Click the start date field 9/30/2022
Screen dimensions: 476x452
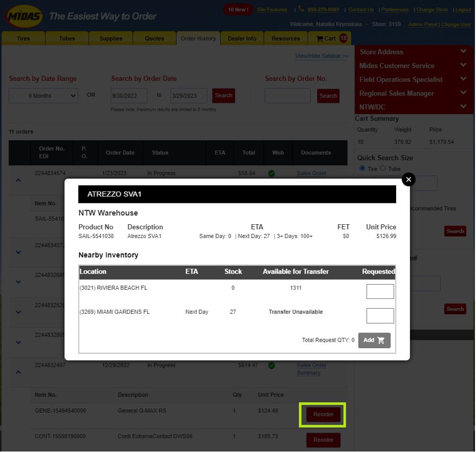tap(129, 96)
